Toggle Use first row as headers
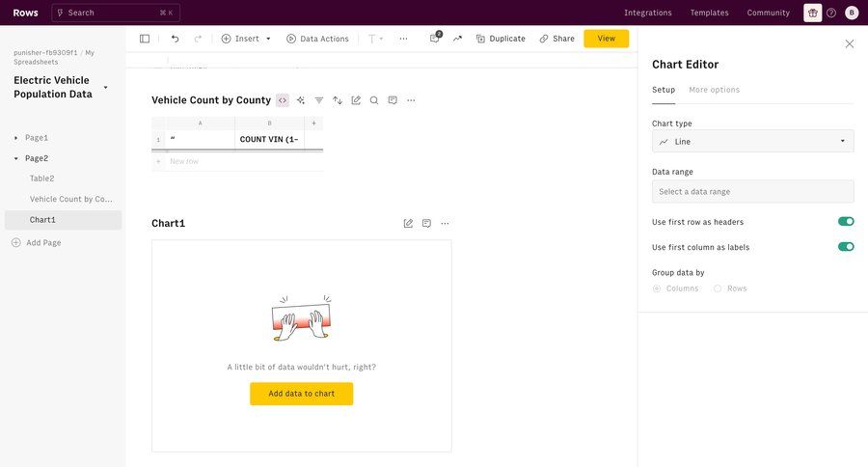 click(846, 222)
